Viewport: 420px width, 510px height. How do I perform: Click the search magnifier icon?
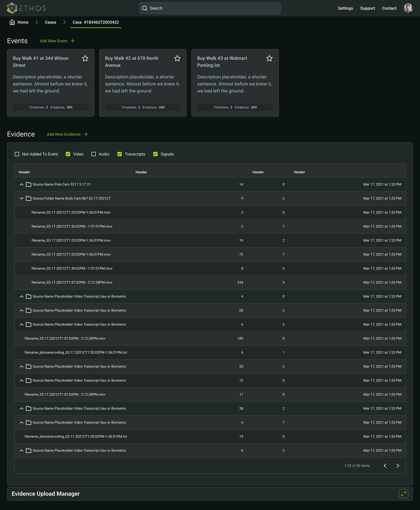[x=145, y=8]
